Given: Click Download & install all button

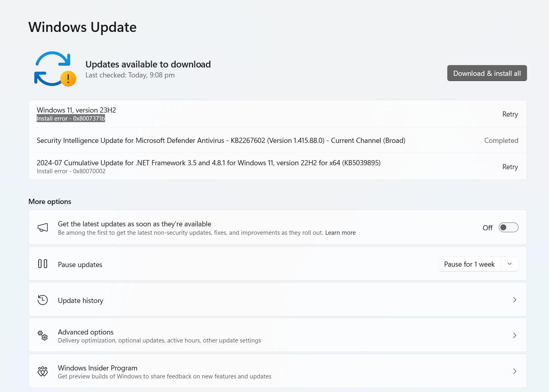Looking at the screenshot, I should tap(487, 73).
